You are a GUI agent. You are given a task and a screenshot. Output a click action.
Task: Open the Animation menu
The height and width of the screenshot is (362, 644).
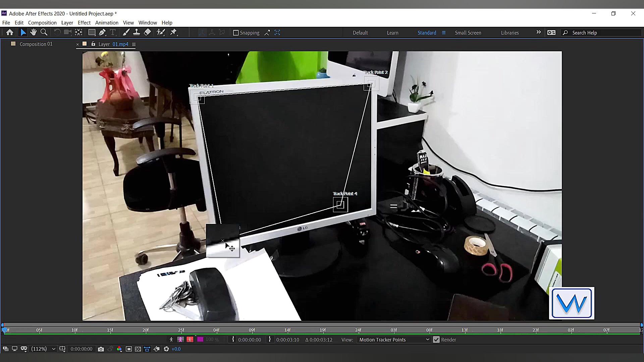pos(107,23)
